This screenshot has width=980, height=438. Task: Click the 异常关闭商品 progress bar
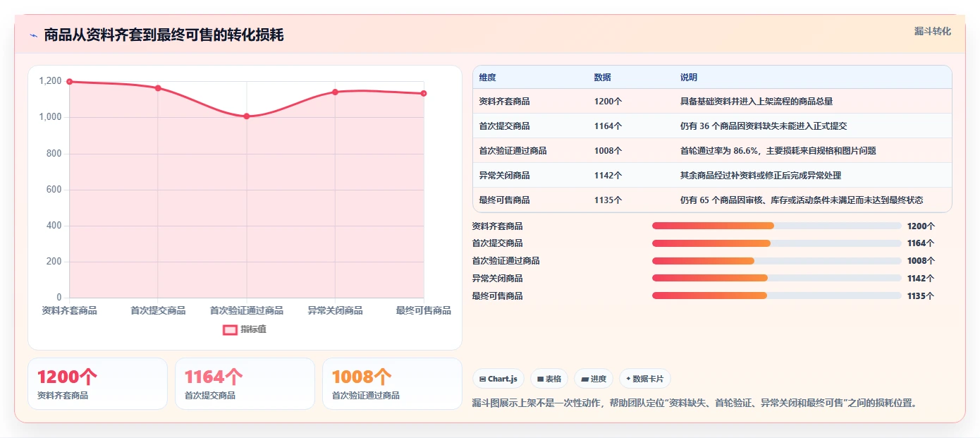click(777, 278)
